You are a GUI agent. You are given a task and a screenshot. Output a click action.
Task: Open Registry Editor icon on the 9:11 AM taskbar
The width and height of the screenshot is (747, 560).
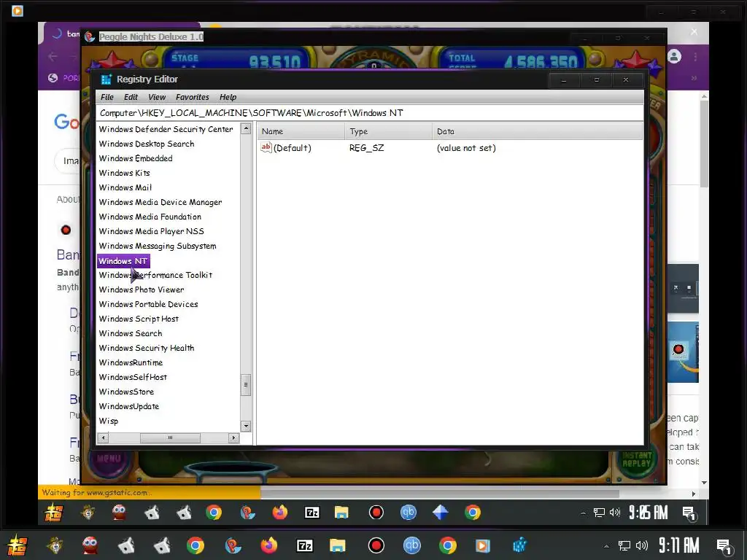[520, 545]
